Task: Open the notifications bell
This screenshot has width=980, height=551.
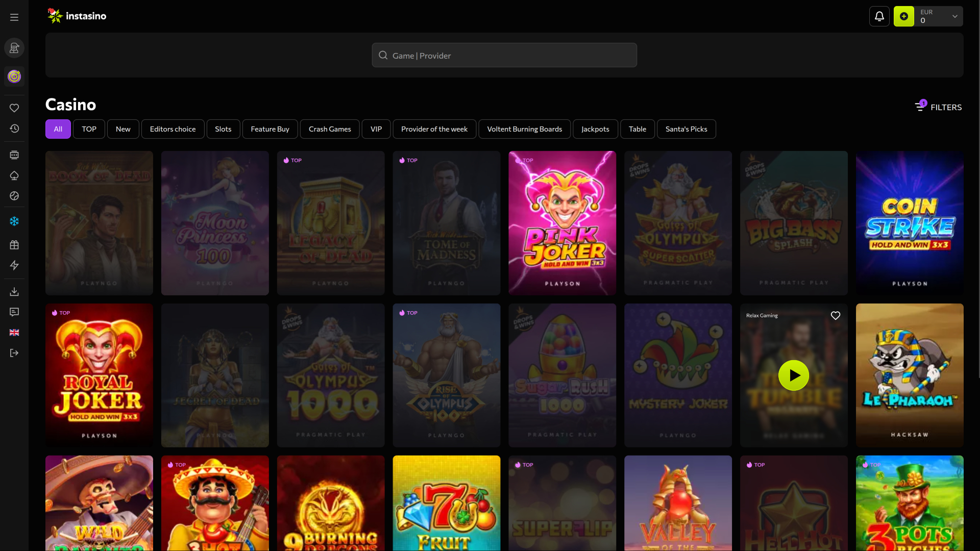Action: (879, 16)
